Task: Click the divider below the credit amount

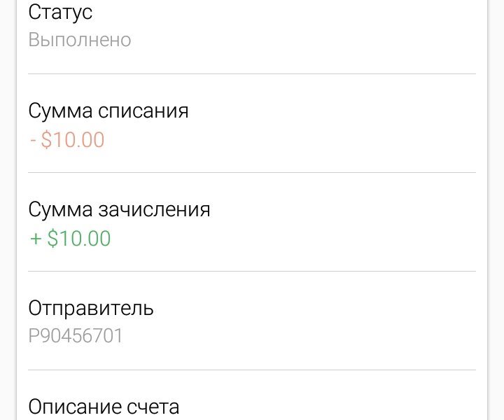Action: (x=252, y=271)
